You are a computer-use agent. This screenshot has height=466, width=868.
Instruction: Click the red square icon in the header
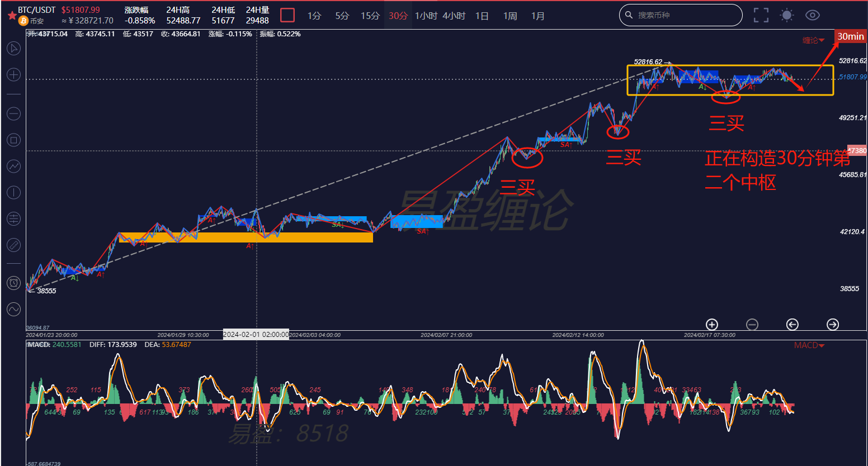tap(287, 15)
